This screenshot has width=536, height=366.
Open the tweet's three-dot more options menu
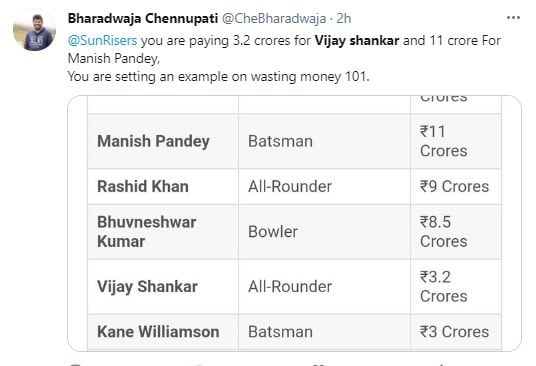(x=513, y=18)
